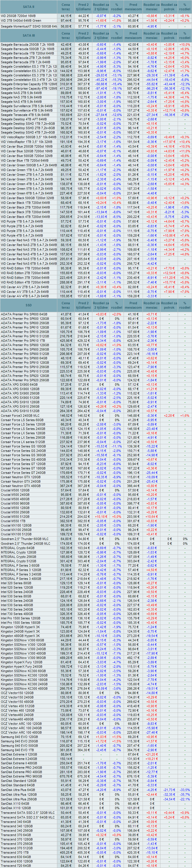Select WD RAID Edition 4TB 7200ot 64MB name
This screenshot has height=868, width=192.
click(25, 282)
